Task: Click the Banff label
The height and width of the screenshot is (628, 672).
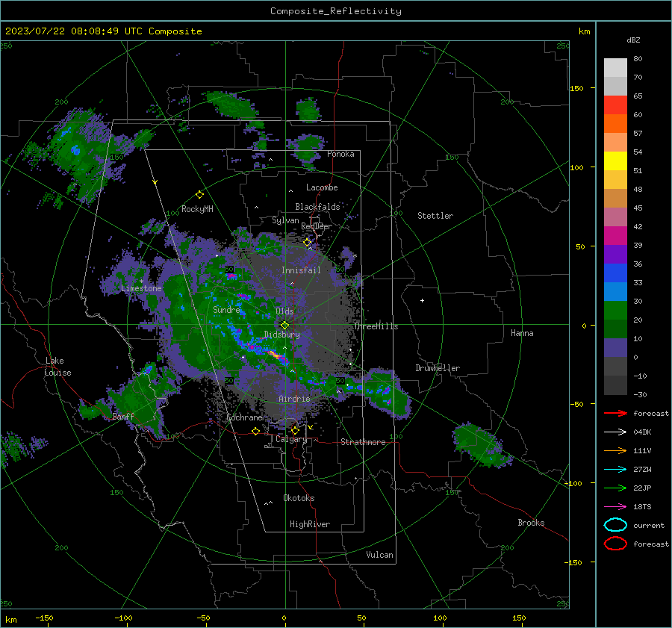Action: coord(123,416)
